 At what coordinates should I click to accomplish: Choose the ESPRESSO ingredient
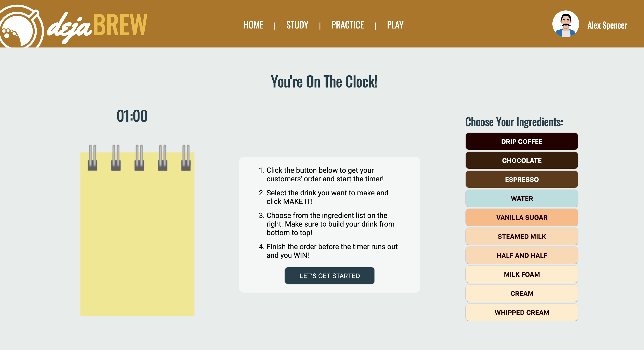tap(522, 180)
